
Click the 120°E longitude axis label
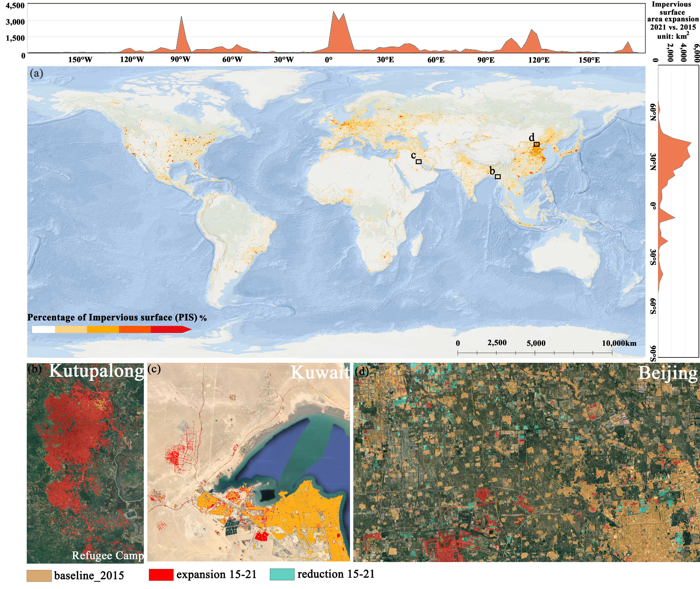[539, 60]
